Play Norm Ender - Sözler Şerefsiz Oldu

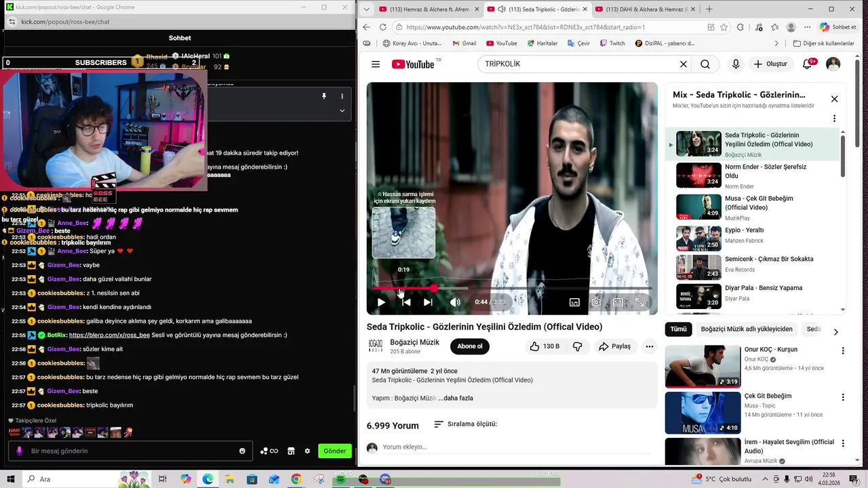pyautogui.click(x=754, y=175)
